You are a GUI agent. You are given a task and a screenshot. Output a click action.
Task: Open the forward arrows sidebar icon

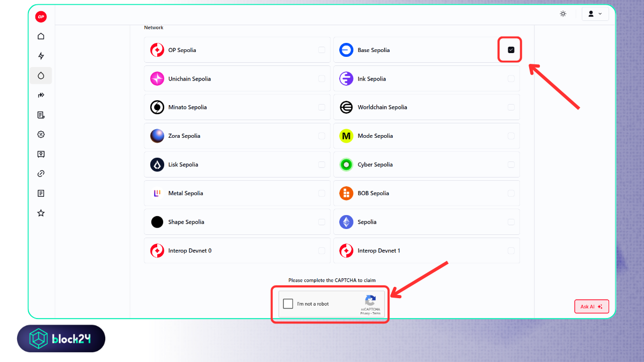(x=41, y=95)
